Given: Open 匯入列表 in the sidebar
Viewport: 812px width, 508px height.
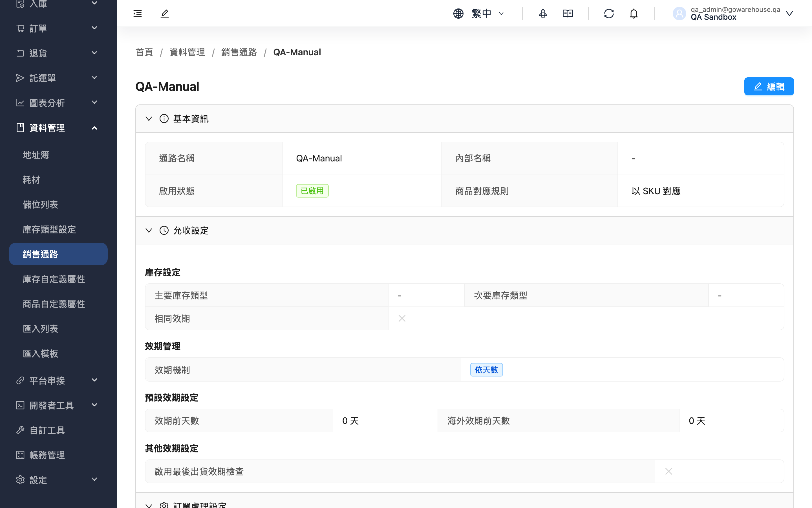Looking at the screenshot, I should 58,329.
